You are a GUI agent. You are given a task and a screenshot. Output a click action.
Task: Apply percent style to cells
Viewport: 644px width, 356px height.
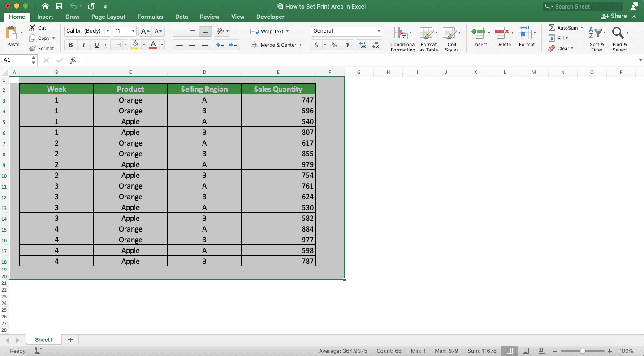(x=334, y=45)
